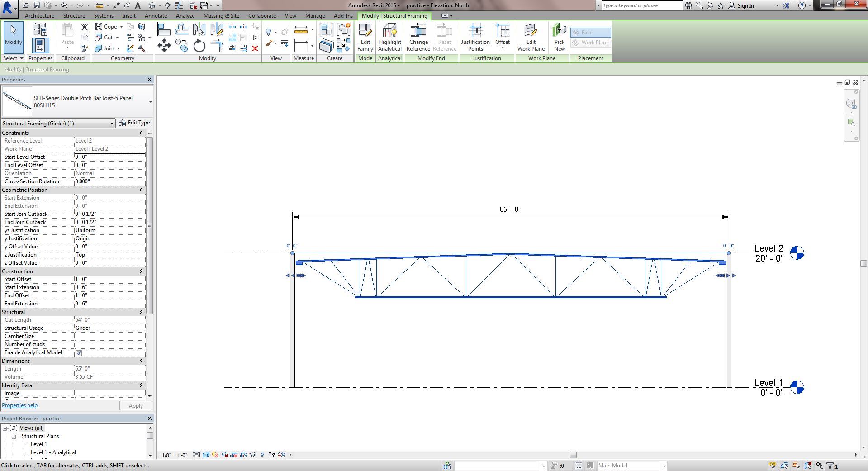Activate the Rotate tool in Modify panel
868x471 pixels.
click(x=199, y=46)
